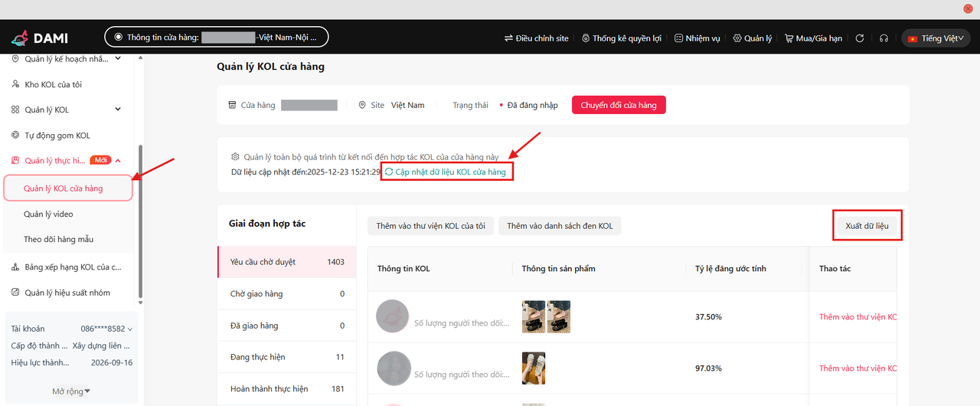This screenshot has width=980, height=406.
Task: Open Tiếng Việt language dropdown
Action: point(936,38)
